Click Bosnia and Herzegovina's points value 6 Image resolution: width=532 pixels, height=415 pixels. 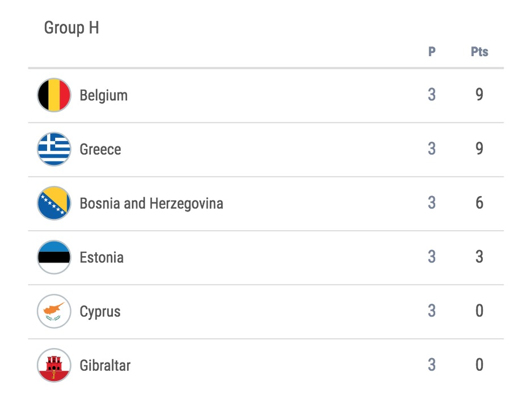[479, 203]
